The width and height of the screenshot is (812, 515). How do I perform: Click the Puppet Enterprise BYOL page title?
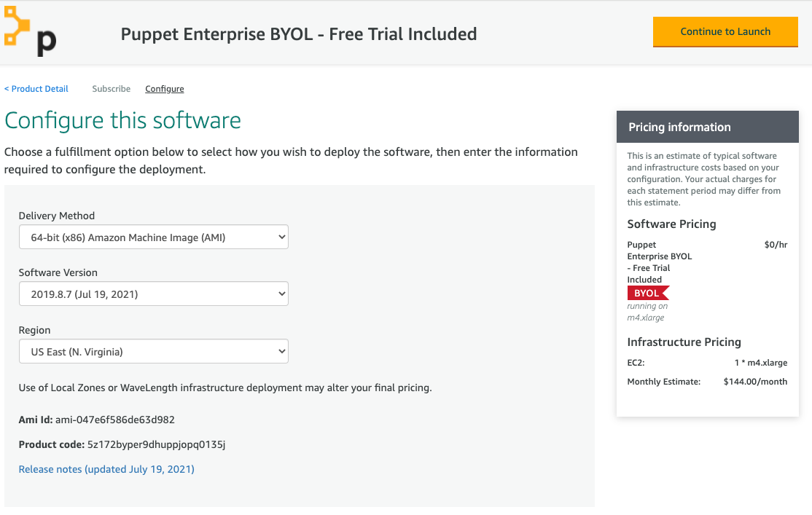coord(299,34)
